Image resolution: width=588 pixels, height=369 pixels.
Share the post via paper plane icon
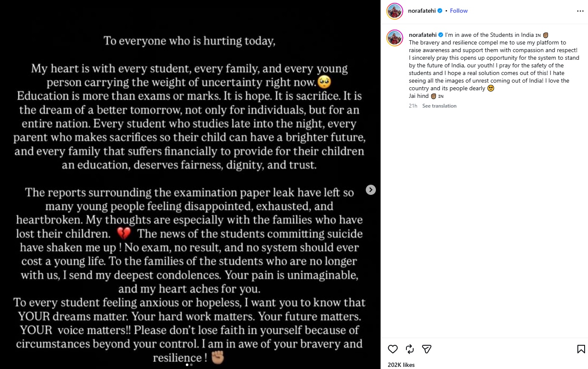427,349
